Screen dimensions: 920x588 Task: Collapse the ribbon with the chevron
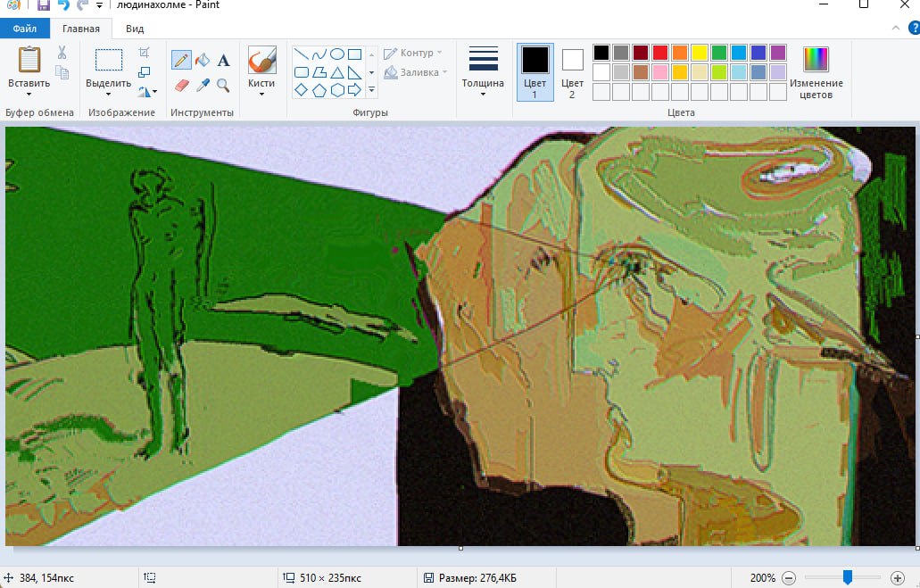[x=895, y=28]
